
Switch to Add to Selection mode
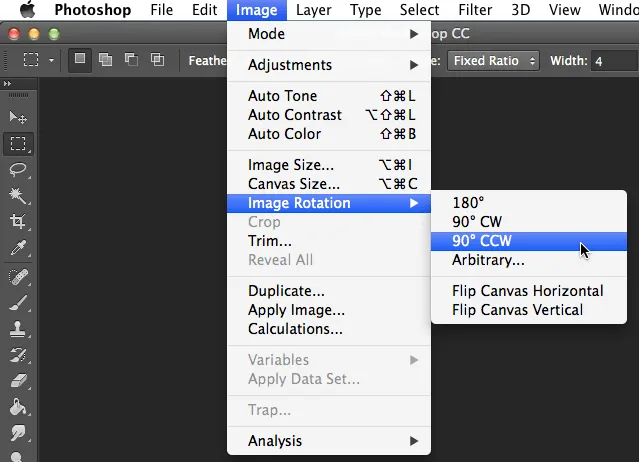tap(105, 60)
